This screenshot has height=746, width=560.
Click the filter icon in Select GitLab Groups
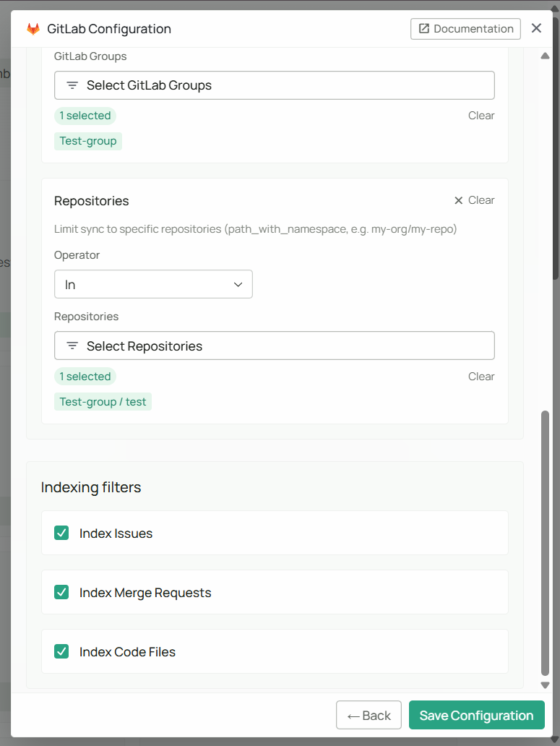(x=72, y=85)
